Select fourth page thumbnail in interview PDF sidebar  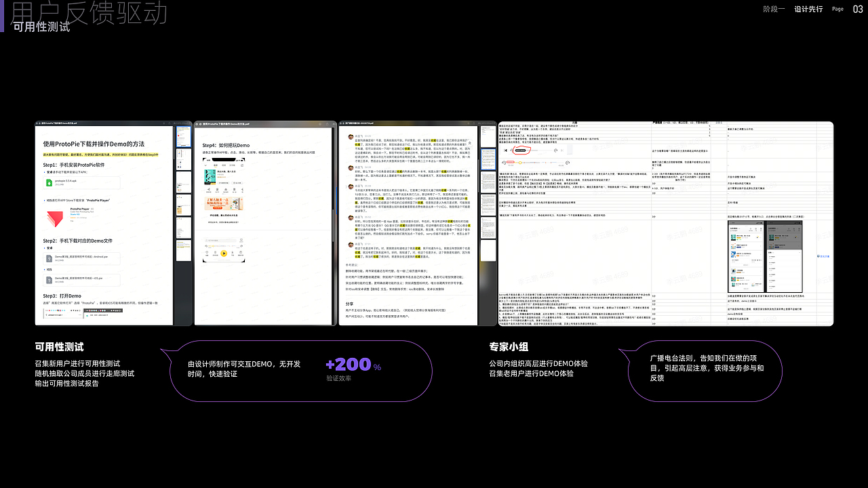[488, 205]
